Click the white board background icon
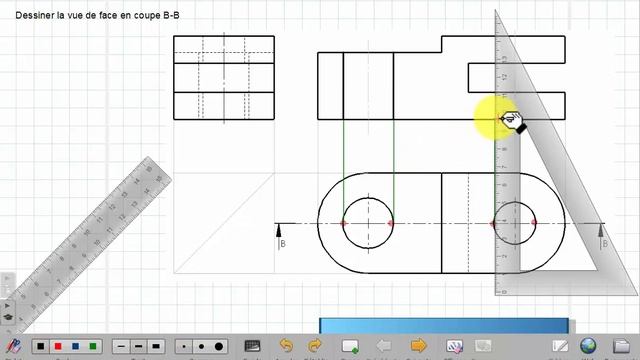The image size is (640, 360). click(x=560, y=346)
